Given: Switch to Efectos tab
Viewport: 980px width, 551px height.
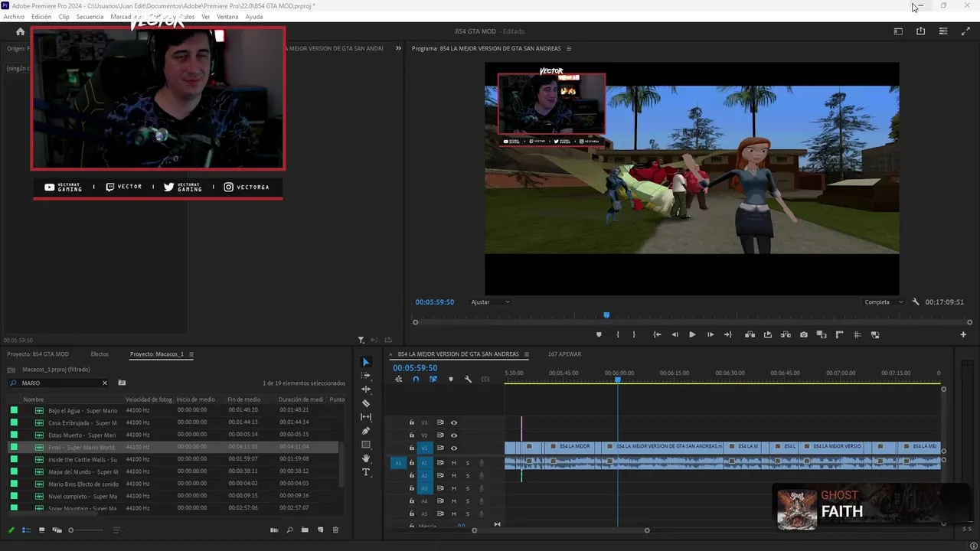Looking at the screenshot, I should click(x=100, y=354).
